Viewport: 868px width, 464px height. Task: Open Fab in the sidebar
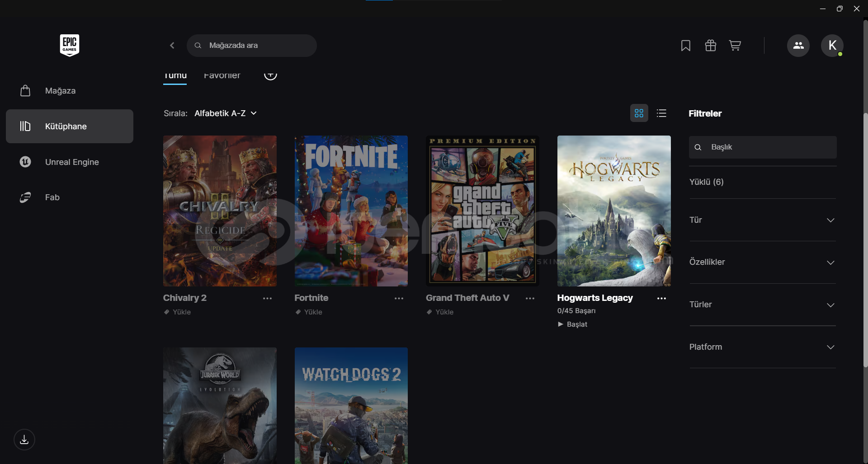[x=70, y=197]
